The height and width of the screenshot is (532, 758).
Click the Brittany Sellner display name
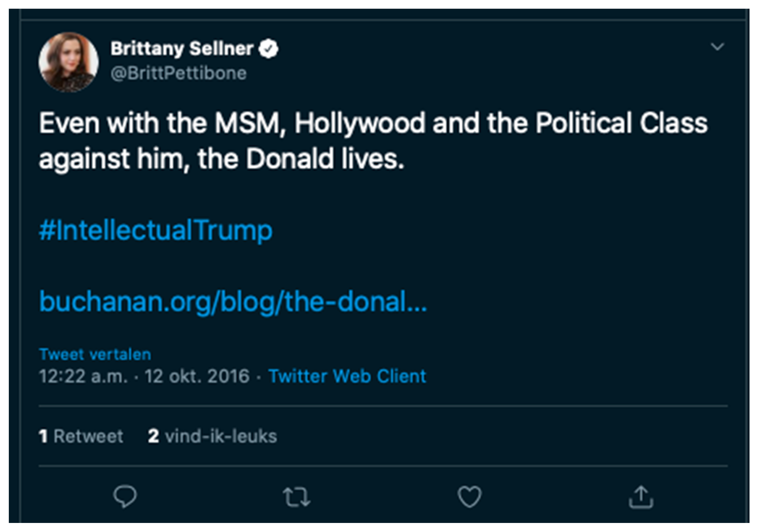tap(182, 49)
